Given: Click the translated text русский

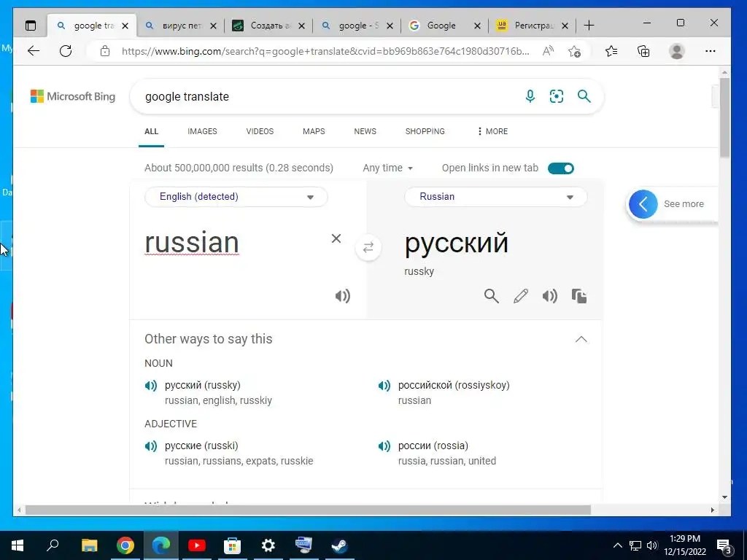Looking at the screenshot, I should [x=456, y=242].
